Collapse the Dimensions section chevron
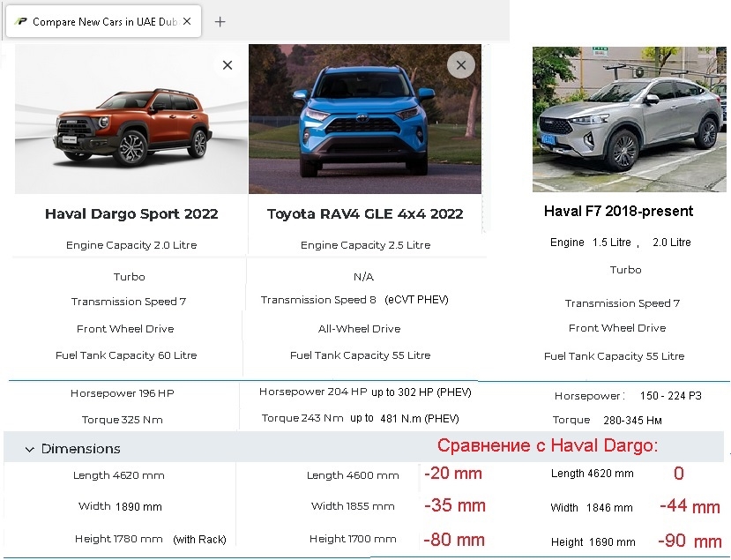Image resolution: width=731 pixels, height=560 pixels. tap(29, 449)
